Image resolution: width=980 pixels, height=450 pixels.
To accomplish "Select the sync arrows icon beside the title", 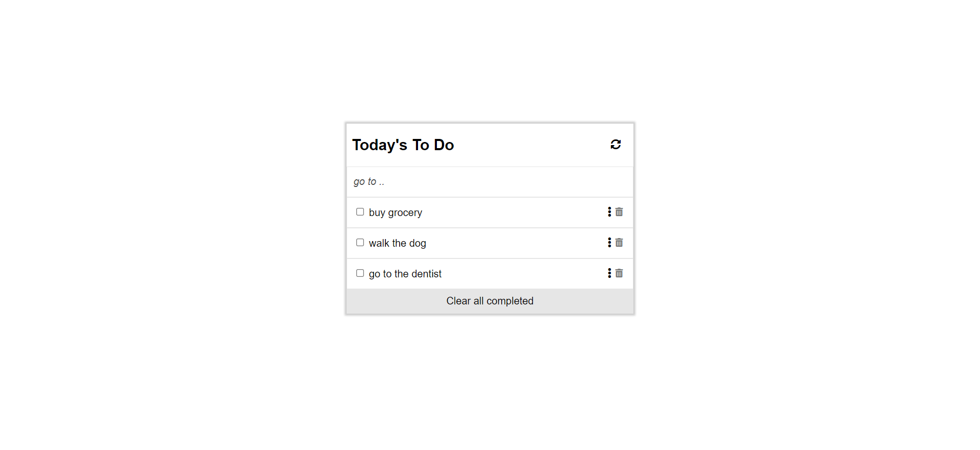I will [x=616, y=145].
